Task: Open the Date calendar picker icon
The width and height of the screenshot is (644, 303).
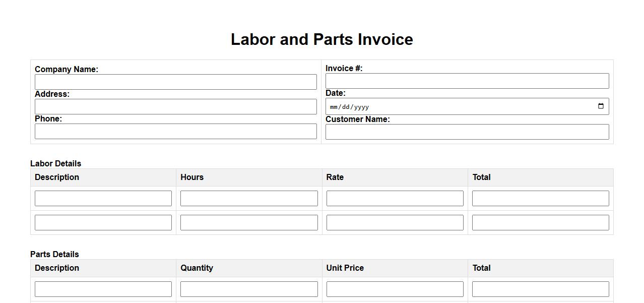Action: point(601,106)
